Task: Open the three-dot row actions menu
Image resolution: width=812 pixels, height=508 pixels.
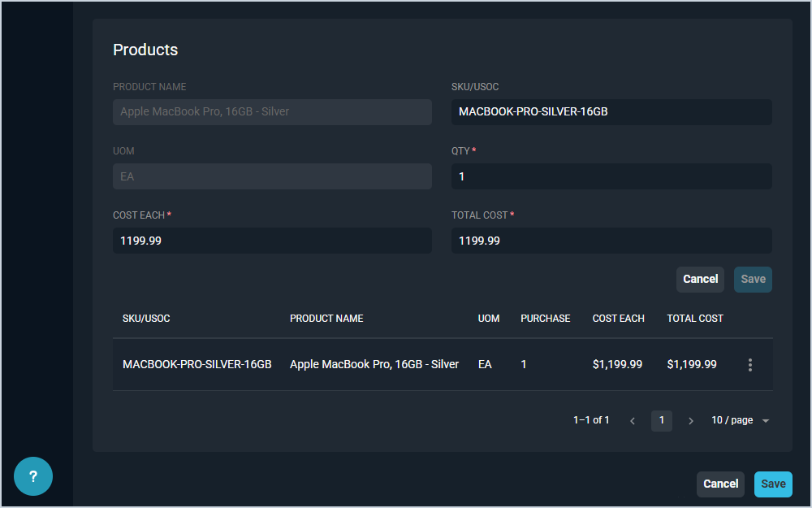Action: [x=750, y=365]
